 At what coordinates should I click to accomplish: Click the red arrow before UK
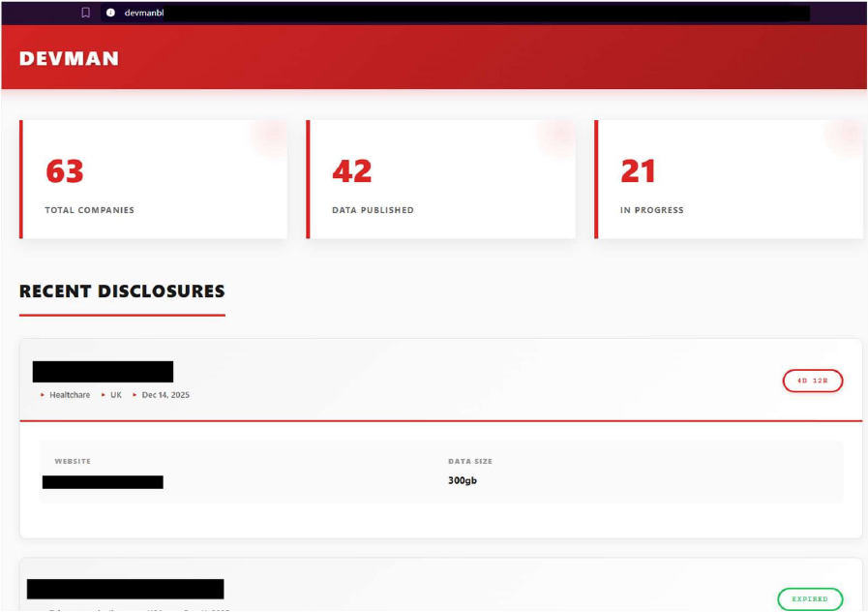104,395
